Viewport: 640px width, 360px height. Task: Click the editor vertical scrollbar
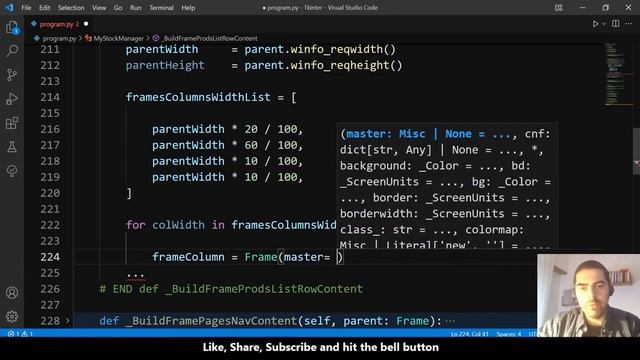click(x=636, y=151)
